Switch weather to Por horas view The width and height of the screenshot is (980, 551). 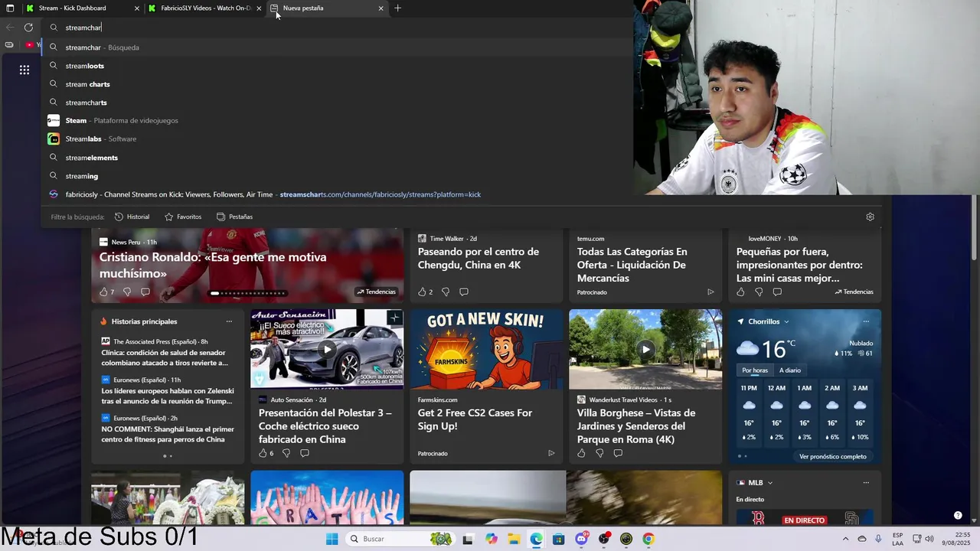(x=754, y=370)
